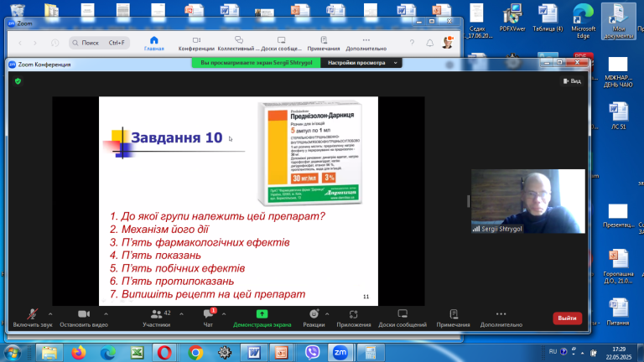Click Демонстрация экрана share button
Viewport: 644px width, 362px height.
pyautogui.click(x=262, y=318)
